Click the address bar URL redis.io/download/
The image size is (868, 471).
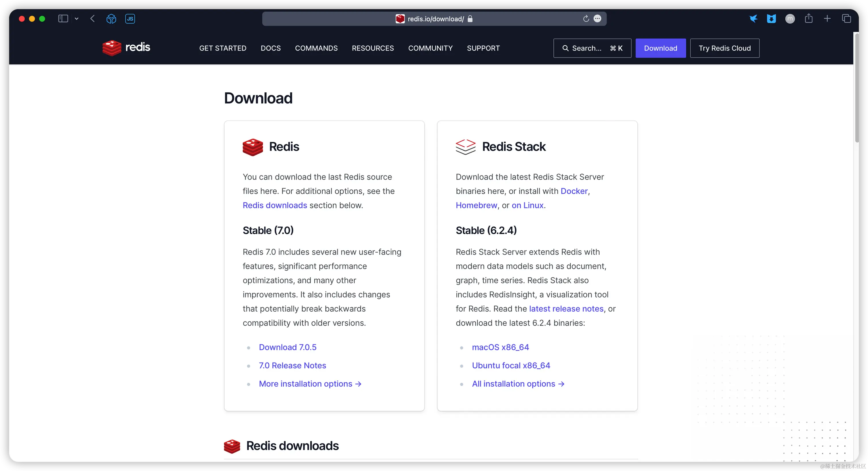pyautogui.click(x=435, y=19)
